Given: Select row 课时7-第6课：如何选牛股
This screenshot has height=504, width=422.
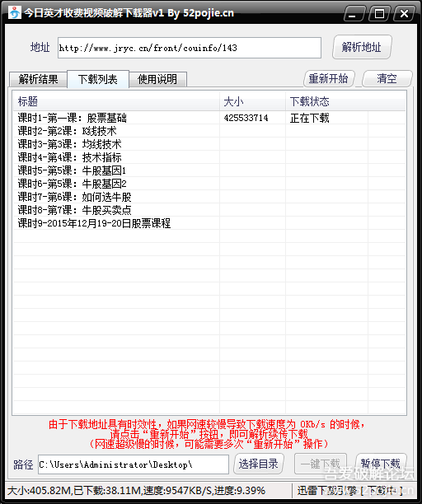Looking at the screenshot, I should 209,197.
